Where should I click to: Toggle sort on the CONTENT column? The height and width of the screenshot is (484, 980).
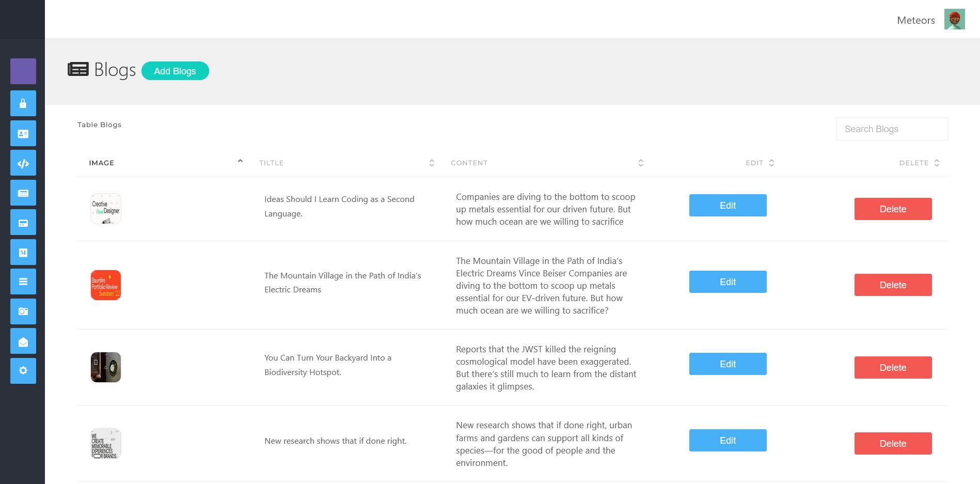coord(641,163)
